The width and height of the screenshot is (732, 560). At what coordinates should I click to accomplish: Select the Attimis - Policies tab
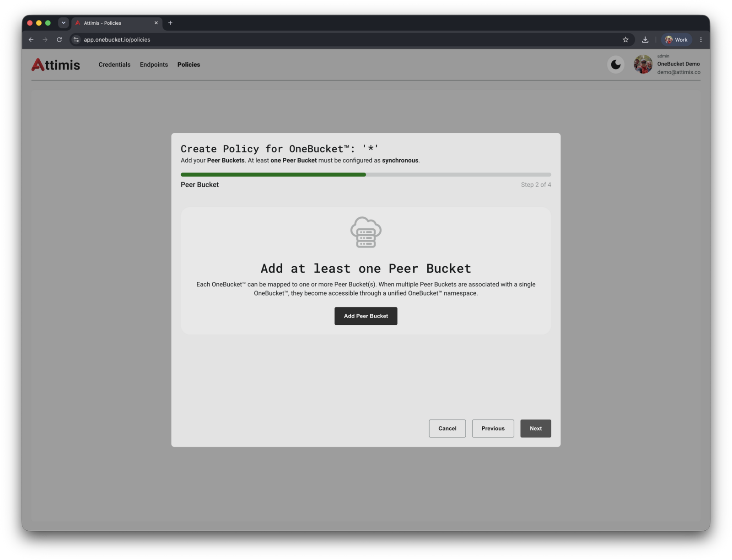point(117,23)
